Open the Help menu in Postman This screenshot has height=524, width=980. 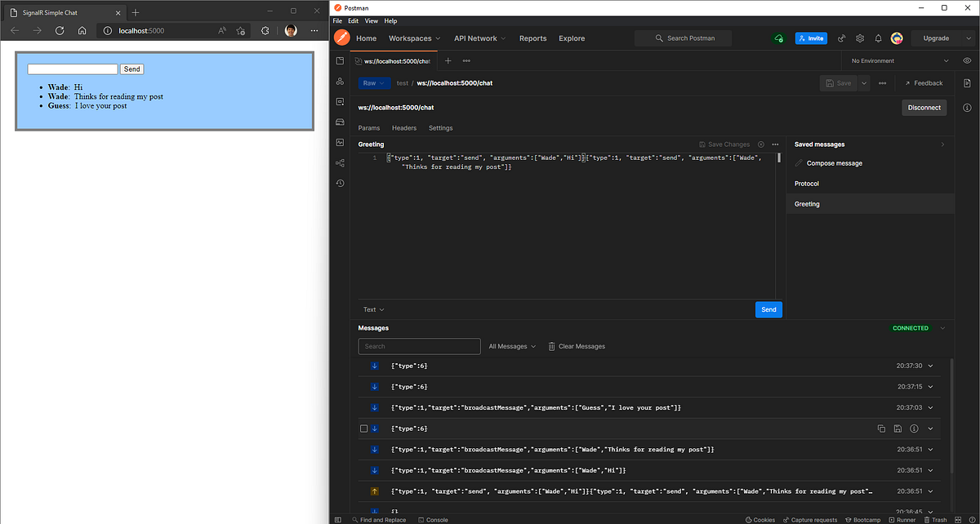click(x=390, y=20)
